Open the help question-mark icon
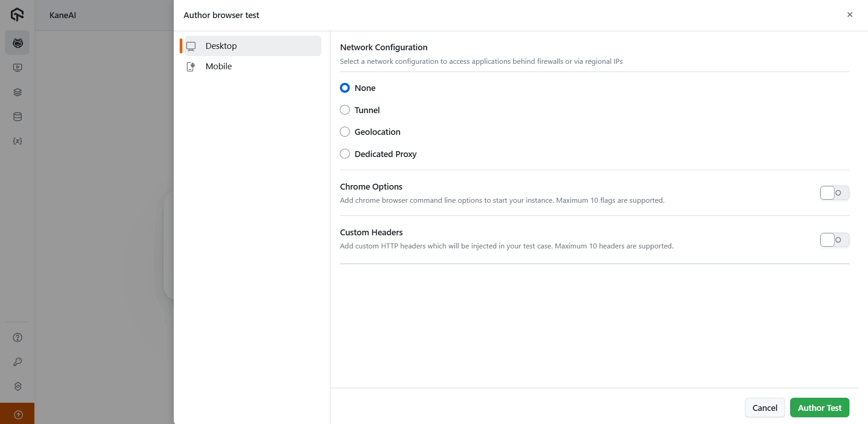This screenshot has width=868, height=424. 17,338
